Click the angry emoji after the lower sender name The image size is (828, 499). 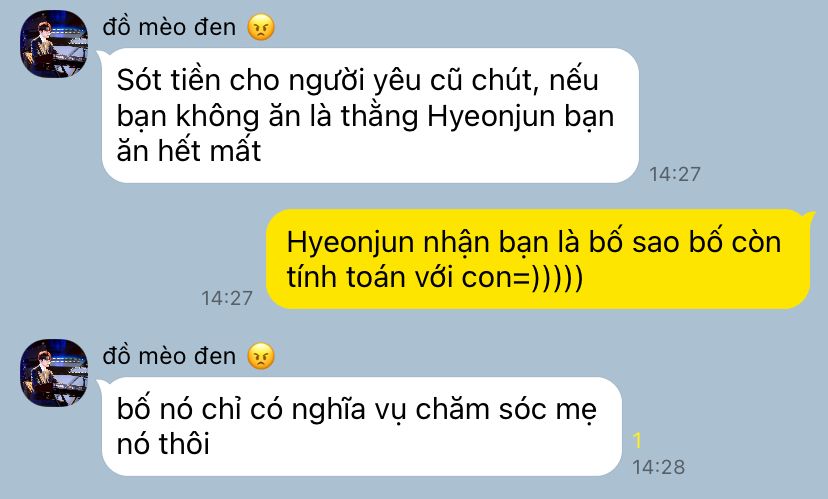coord(261,356)
